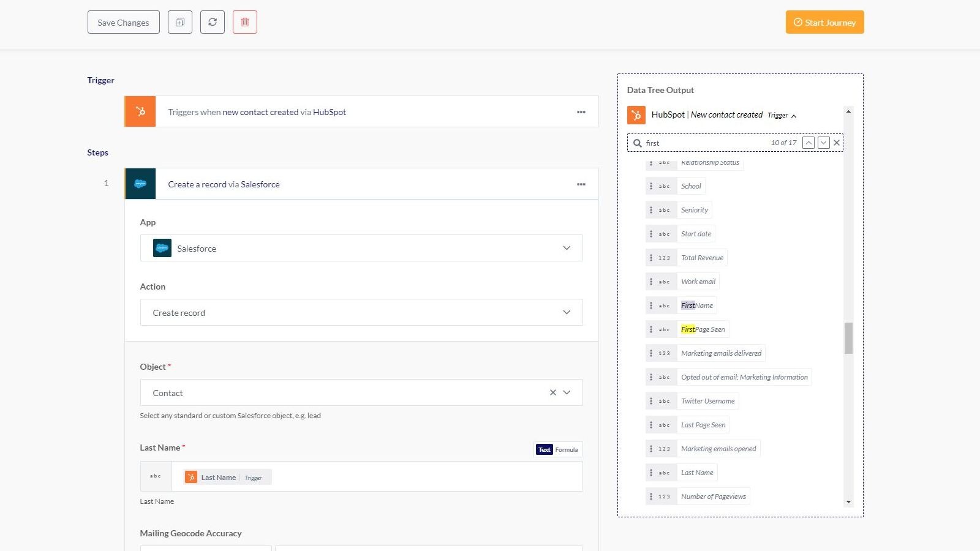Click the refresh journey icon
The image size is (980, 551).
[x=213, y=21]
